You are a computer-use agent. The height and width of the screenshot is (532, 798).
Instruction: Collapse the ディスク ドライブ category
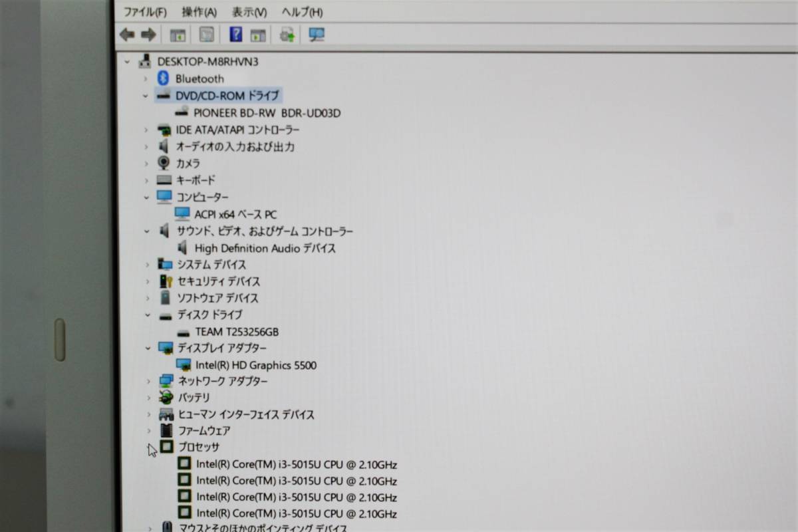[147, 315]
